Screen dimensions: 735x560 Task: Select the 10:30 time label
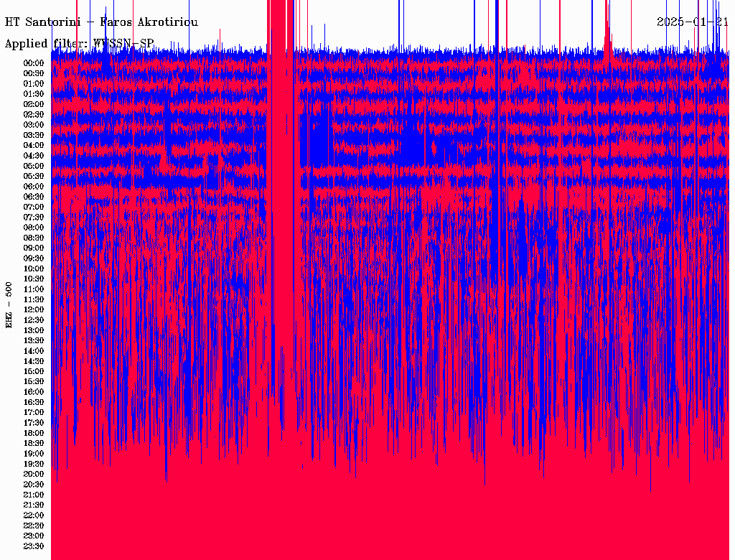[34, 279]
